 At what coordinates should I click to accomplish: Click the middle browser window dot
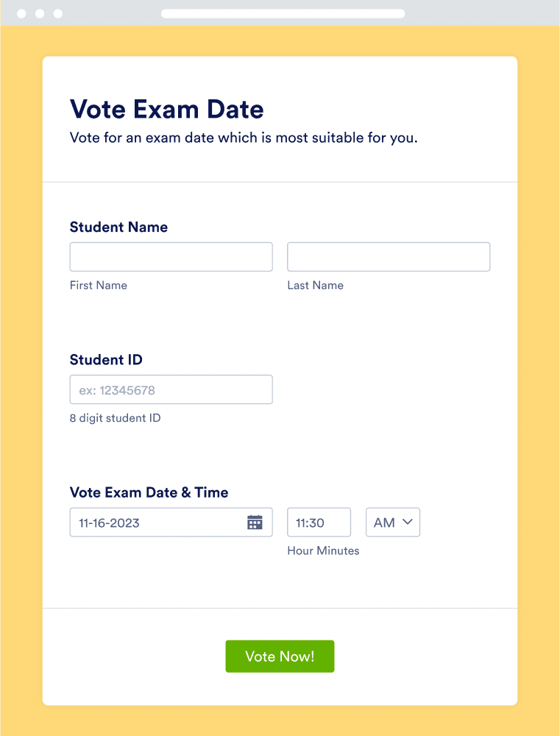coord(40,13)
